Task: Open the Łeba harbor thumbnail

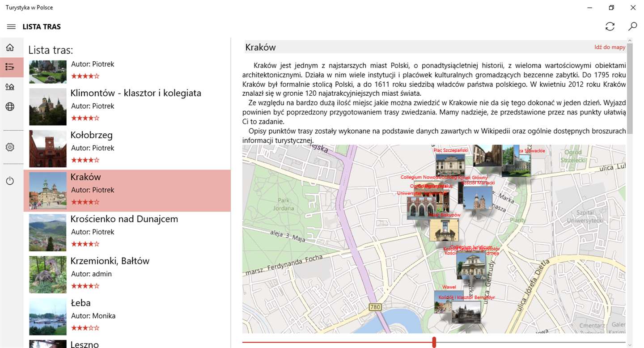Action: pyautogui.click(x=48, y=317)
